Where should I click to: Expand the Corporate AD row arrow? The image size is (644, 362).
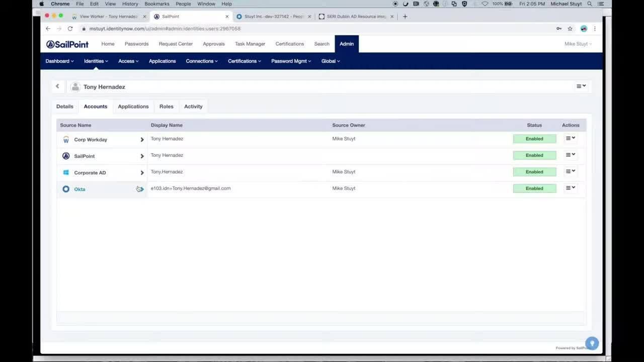coord(142,173)
